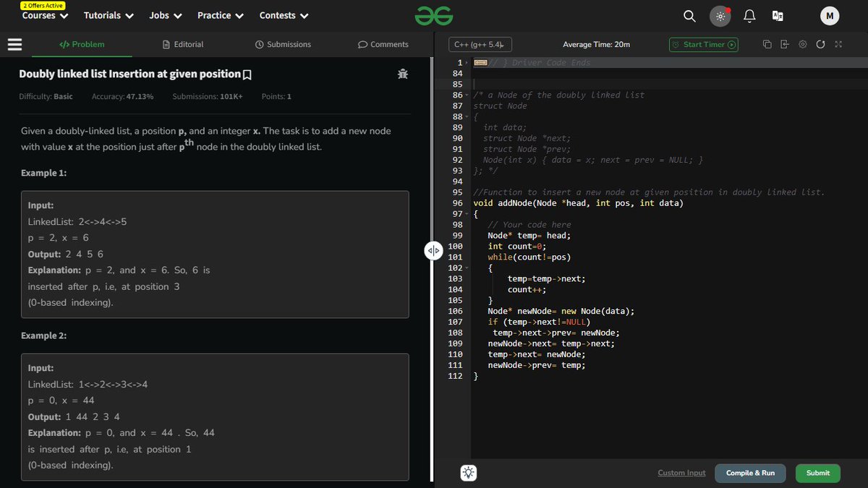Switch to the Problem tab
This screenshot has height=488, width=868.
82,44
